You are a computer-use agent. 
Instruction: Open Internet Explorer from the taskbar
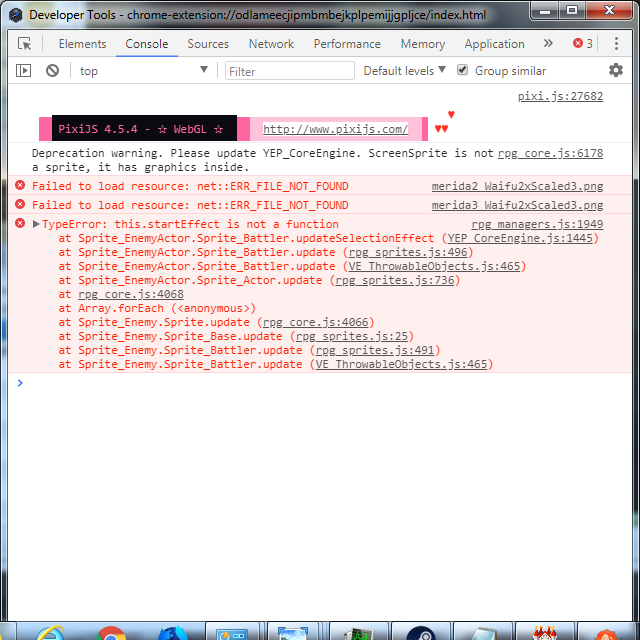tap(51, 633)
